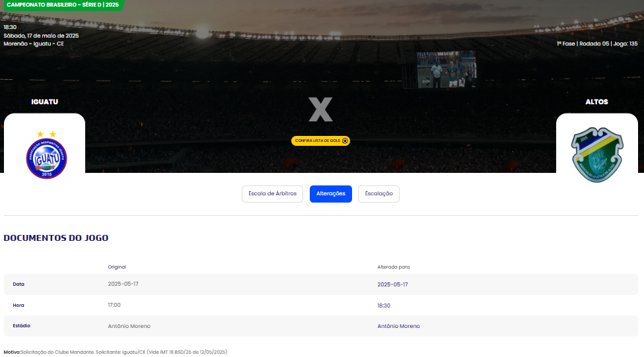Screen dimensions: 644x357
Task: Select the Estádio row label
Action: [21, 326]
